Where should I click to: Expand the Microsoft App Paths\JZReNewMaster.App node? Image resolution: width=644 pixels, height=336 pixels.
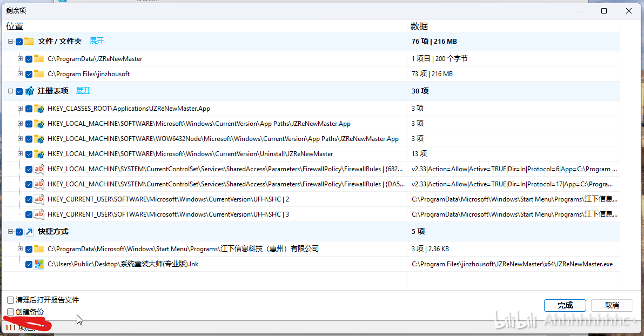pos(20,124)
